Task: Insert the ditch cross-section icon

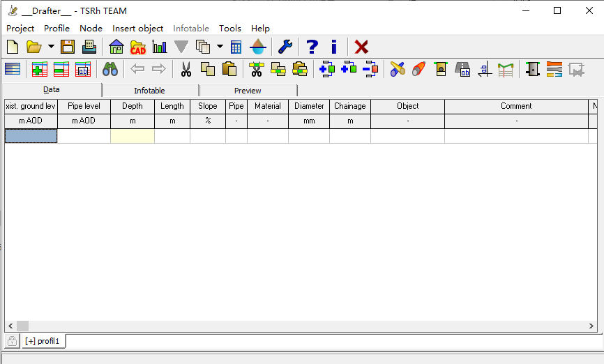Action: click(x=506, y=70)
